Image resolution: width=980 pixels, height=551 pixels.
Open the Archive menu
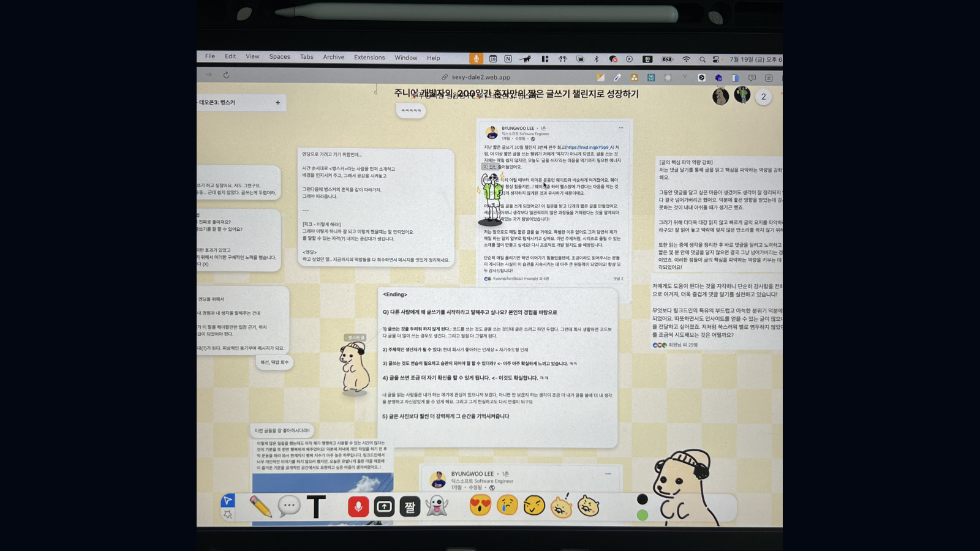(334, 57)
